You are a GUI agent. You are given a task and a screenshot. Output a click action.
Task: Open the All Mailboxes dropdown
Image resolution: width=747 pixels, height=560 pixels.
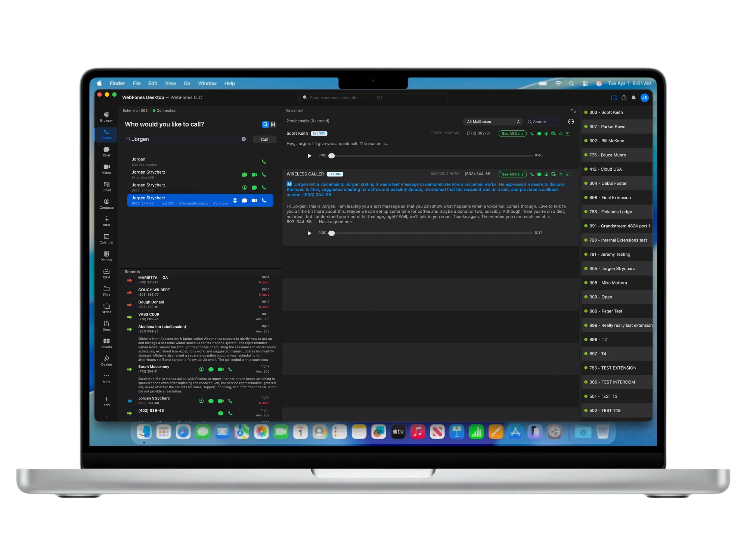(x=493, y=122)
